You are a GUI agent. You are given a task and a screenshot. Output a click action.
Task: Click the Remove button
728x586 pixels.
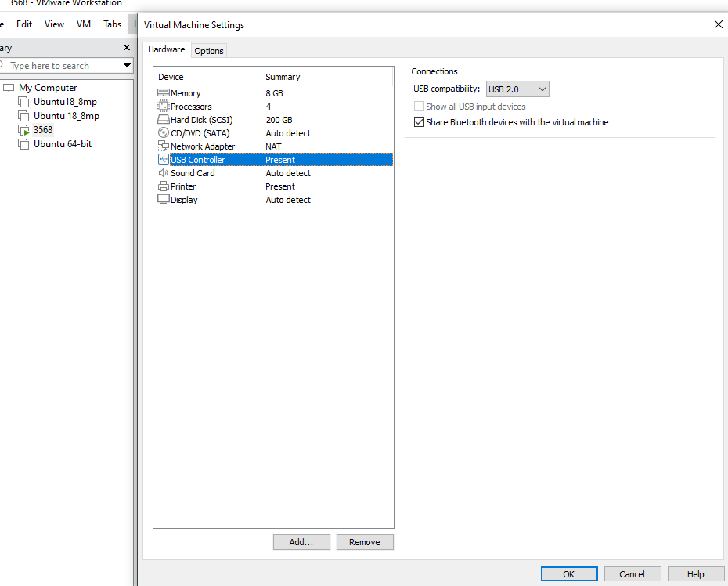(365, 542)
